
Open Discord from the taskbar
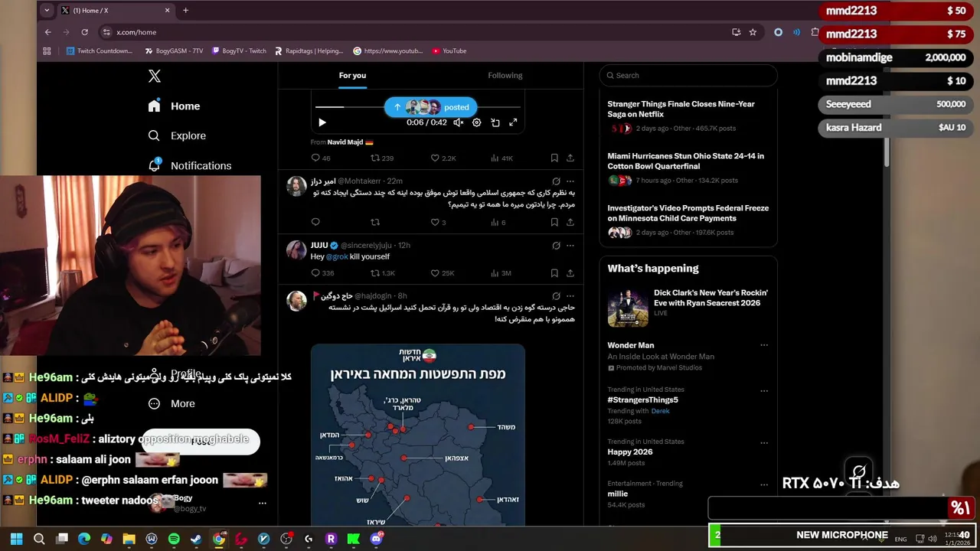(376, 539)
